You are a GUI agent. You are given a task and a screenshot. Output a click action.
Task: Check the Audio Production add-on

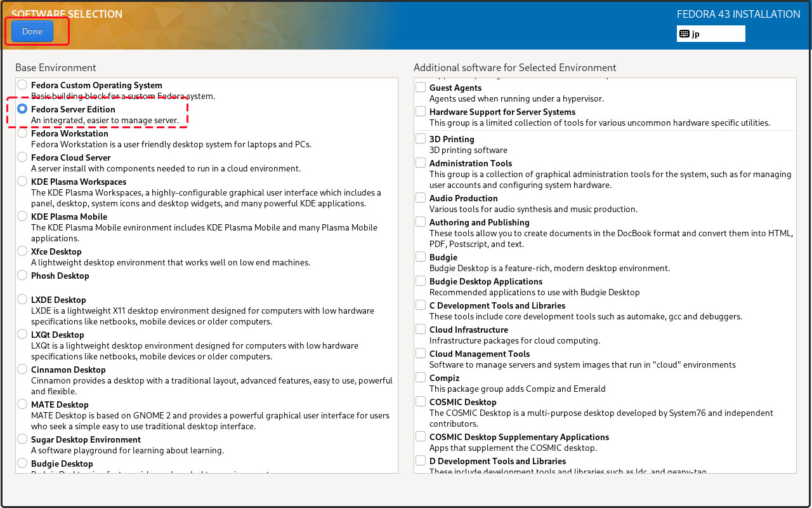coord(421,198)
